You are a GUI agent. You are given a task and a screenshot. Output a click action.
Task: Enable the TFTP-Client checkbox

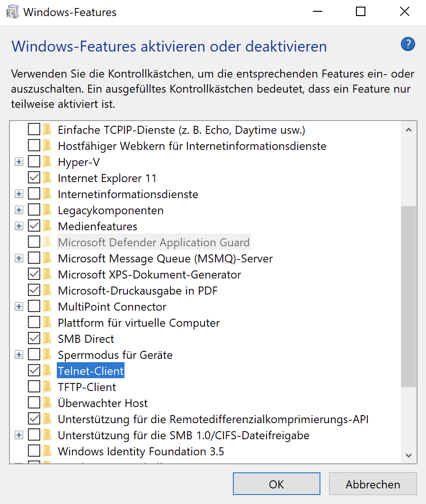tap(34, 386)
